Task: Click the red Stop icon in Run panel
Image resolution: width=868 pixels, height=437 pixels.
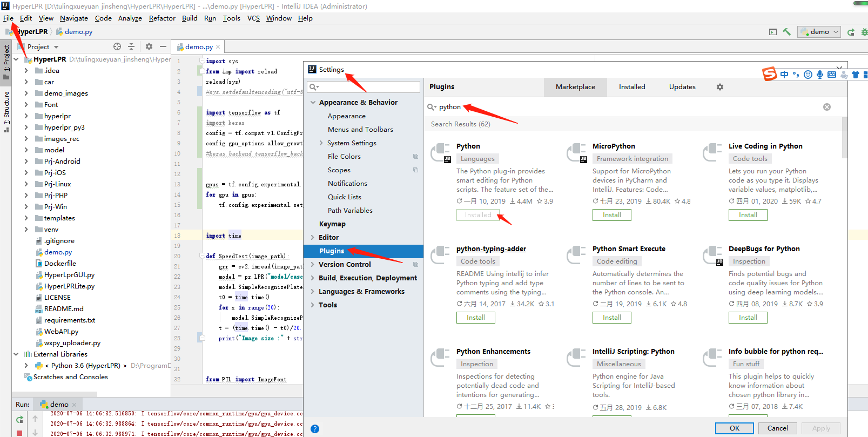Action: tap(19, 433)
